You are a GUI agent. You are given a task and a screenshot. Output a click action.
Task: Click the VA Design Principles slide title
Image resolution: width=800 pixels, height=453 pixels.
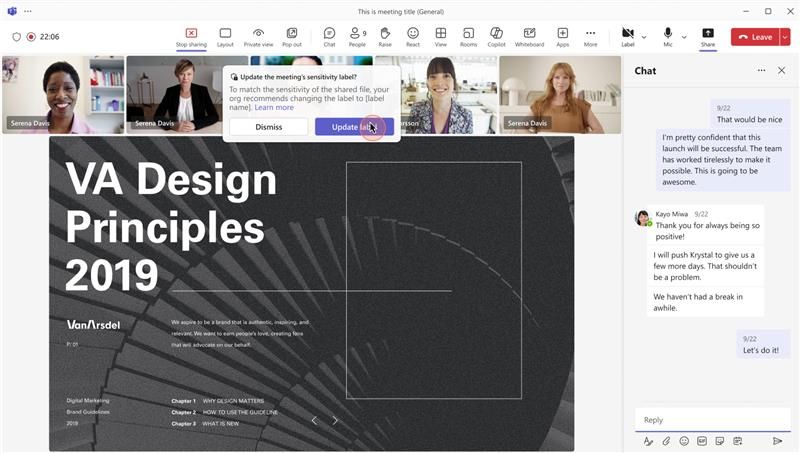(x=171, y=227)
